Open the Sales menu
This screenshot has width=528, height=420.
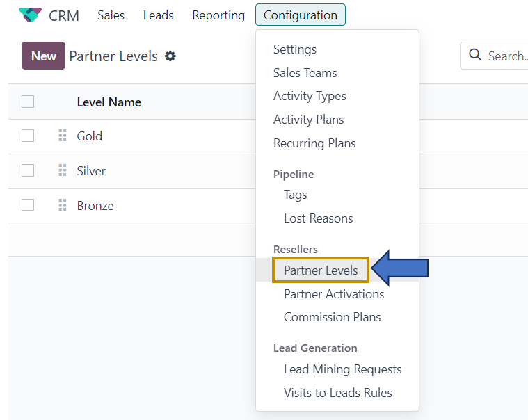pyautogui.click(x=111, y=15)
